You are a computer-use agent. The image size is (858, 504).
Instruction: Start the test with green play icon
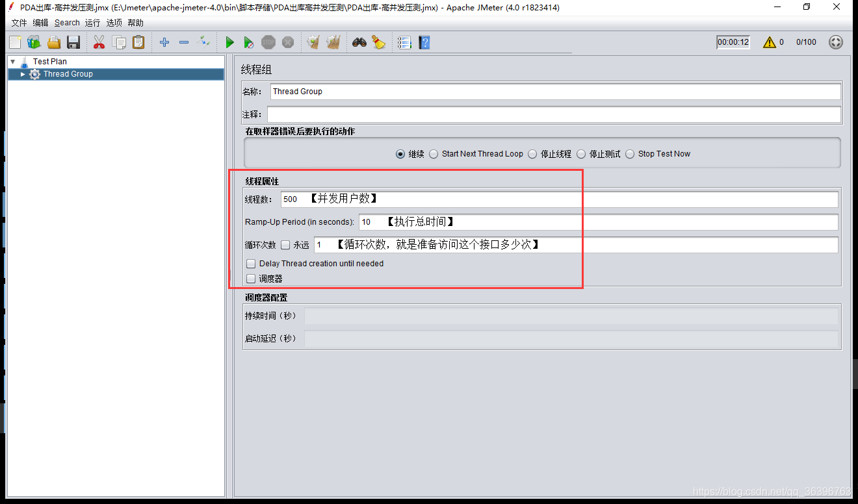[x=229, y=43]
